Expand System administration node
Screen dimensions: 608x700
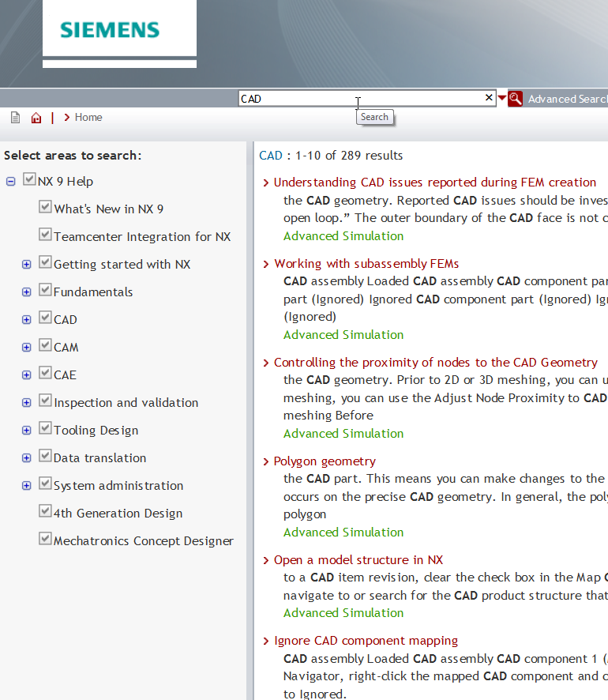tap(27, 486)
